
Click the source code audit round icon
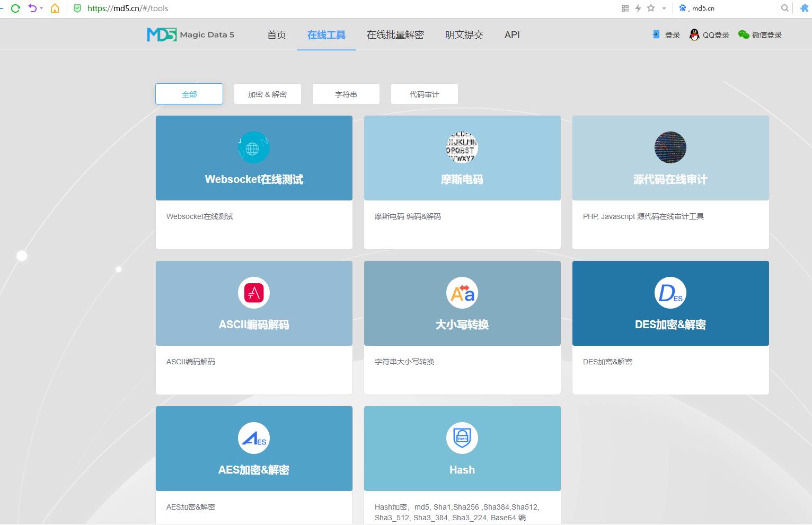670,147
